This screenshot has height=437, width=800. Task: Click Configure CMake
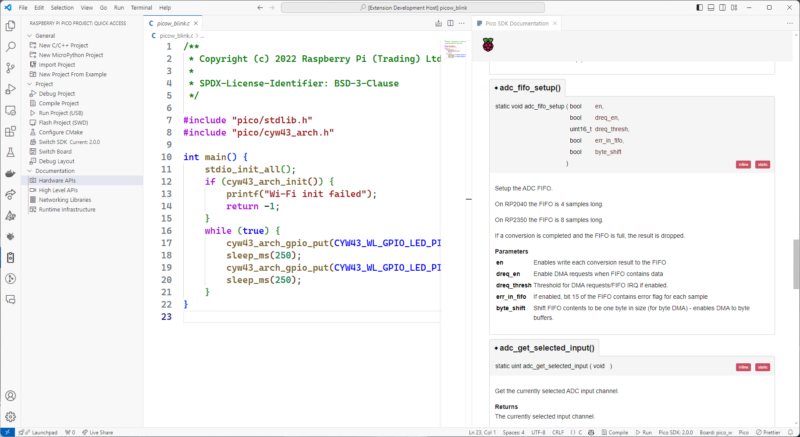coord(61,133)
